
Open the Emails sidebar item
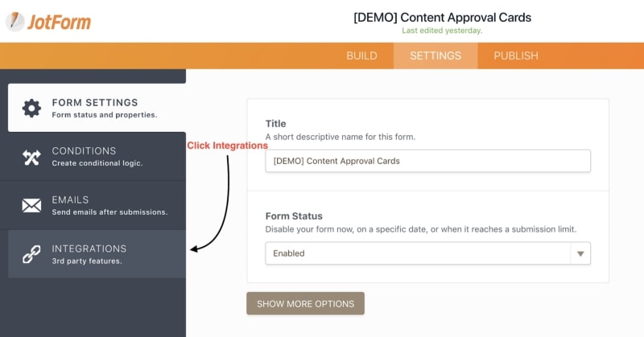pyautogui.click(x=97, y=205)
